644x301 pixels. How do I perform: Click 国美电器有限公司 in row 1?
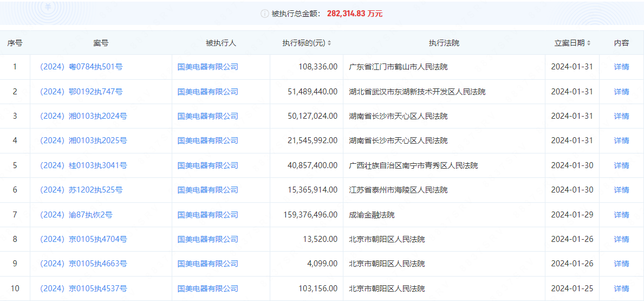click(208, 67)
